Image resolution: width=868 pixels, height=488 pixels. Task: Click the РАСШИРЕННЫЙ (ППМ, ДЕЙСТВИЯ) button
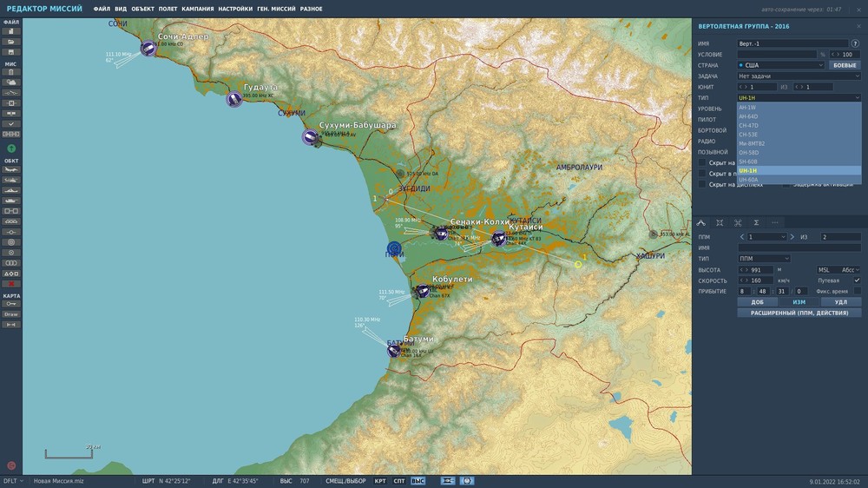pyautogui.click(x=799, y=313)
